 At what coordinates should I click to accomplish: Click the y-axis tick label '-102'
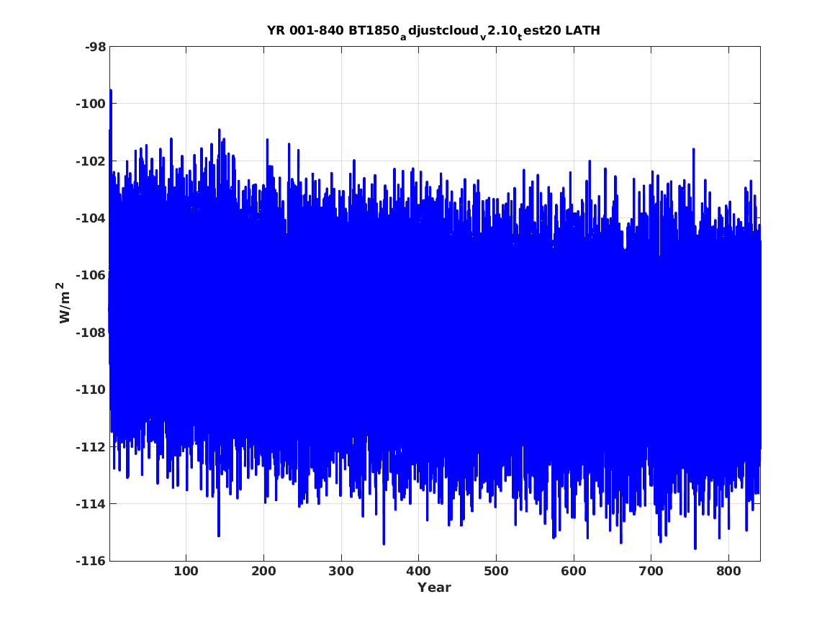pos(91,161)
